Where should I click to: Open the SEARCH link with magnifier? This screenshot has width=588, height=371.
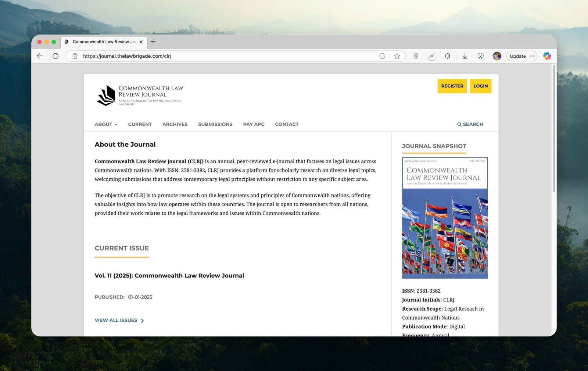click(x=470, y=124)
